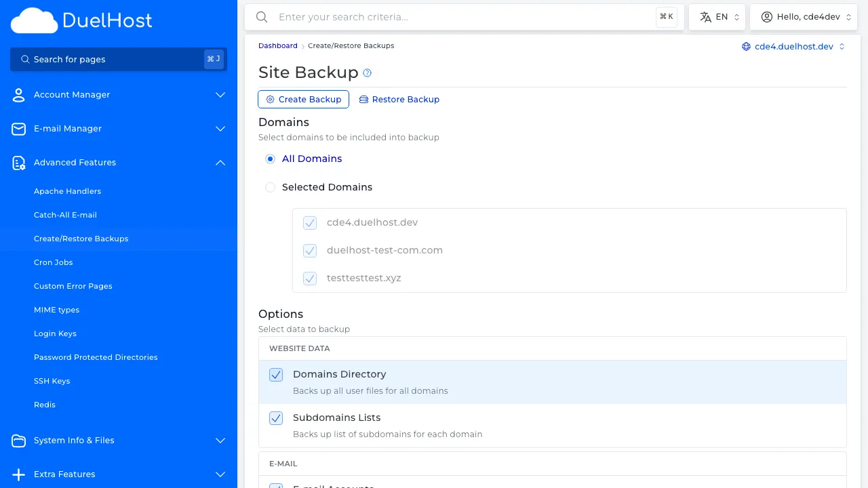
Task: Click the Advanced Features sidebar icon
Action: tap(18, 163)
